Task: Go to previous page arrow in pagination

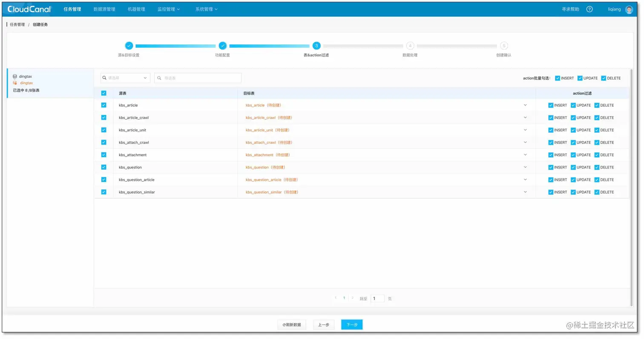Action: (336, 298)
